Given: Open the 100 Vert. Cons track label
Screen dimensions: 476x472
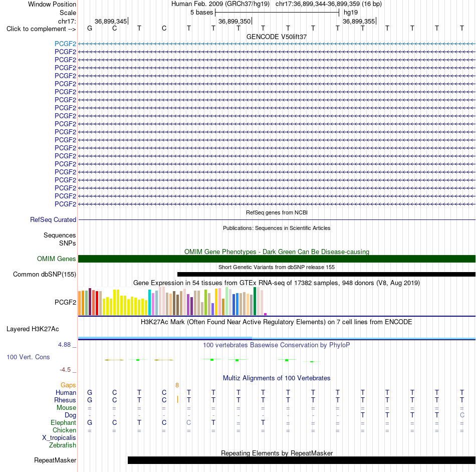Looking at the screenshot, I should pyautogui.click(x=28, y=357).
